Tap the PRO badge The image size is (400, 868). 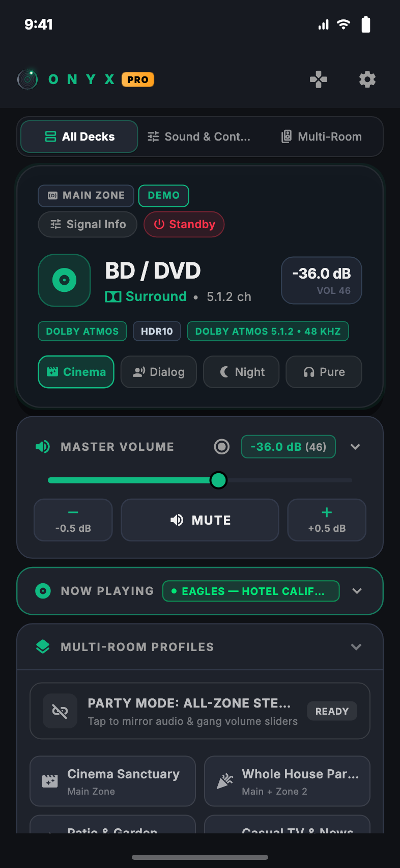138,79
